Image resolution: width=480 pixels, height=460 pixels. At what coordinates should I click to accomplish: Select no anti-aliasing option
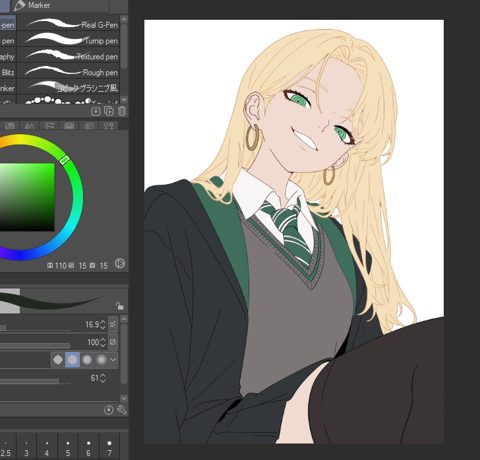point(58,360)
